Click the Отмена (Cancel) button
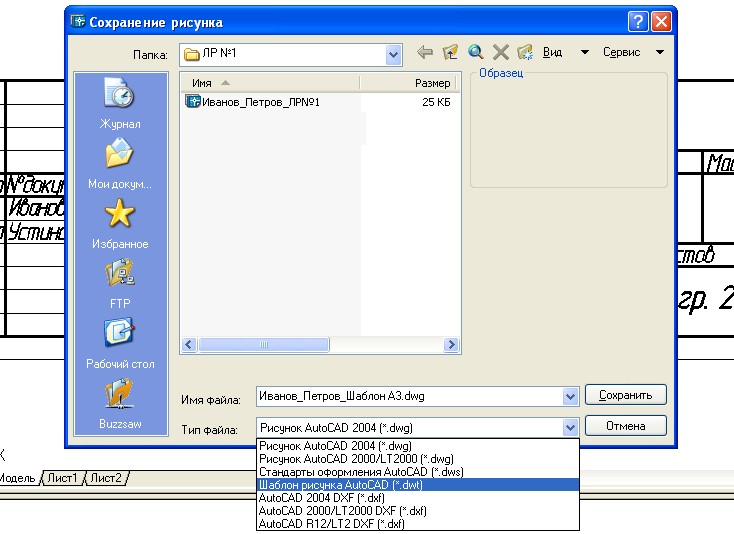734x534 pixels. [625, 426]
